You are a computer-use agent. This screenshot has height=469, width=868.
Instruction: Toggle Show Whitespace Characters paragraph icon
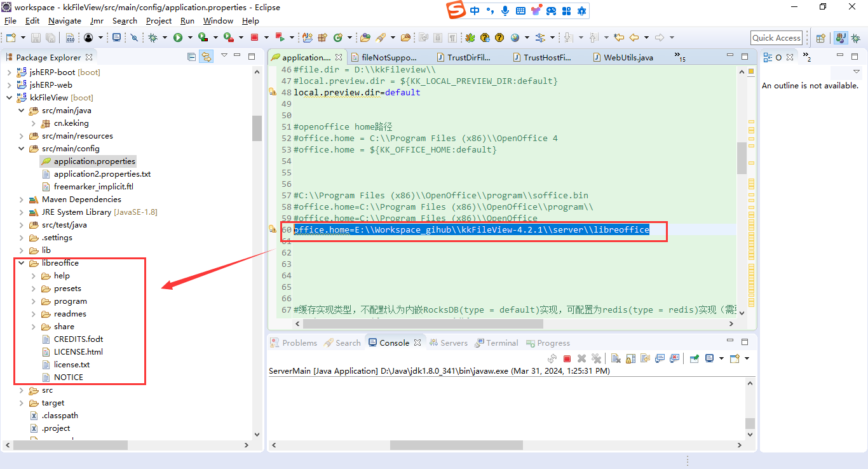(x=452, y=37)
